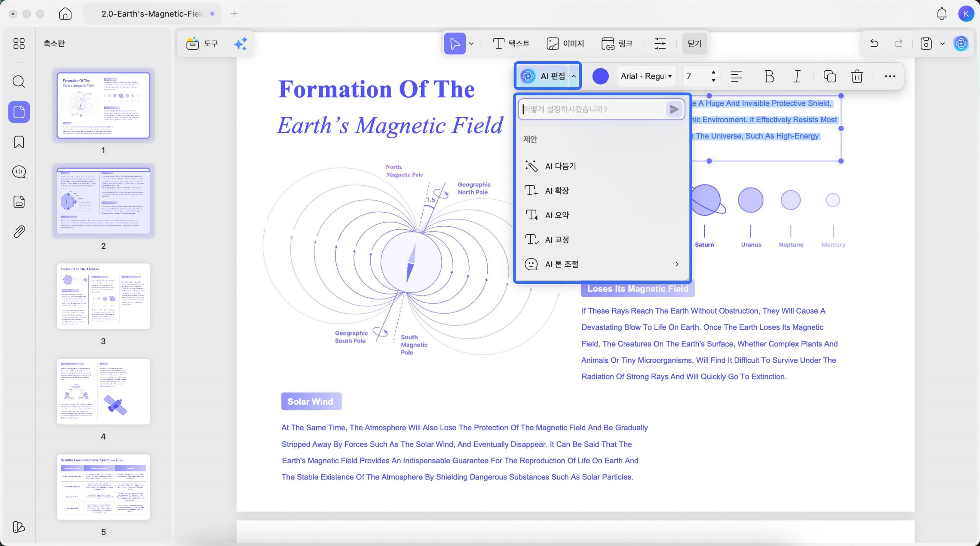The image size is (980, 546).
Task: Open the Arial Regular font dropdown
Action: click(646, 76)
